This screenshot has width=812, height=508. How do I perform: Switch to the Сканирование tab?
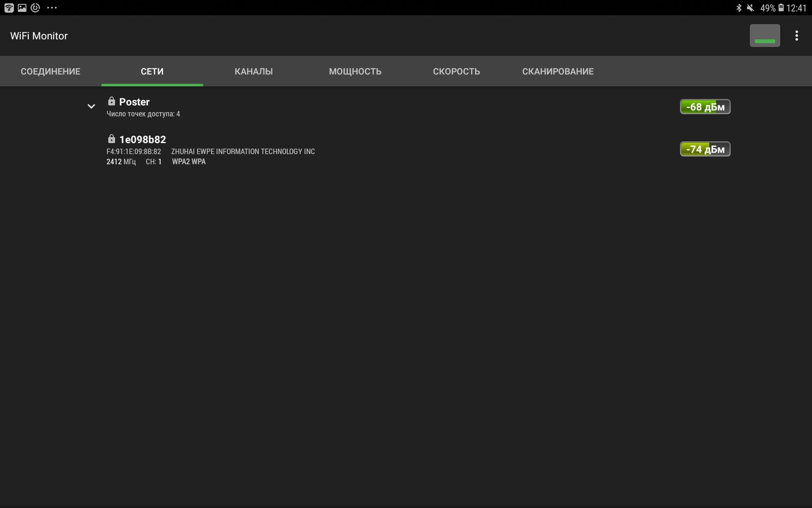tap(558, 71)
